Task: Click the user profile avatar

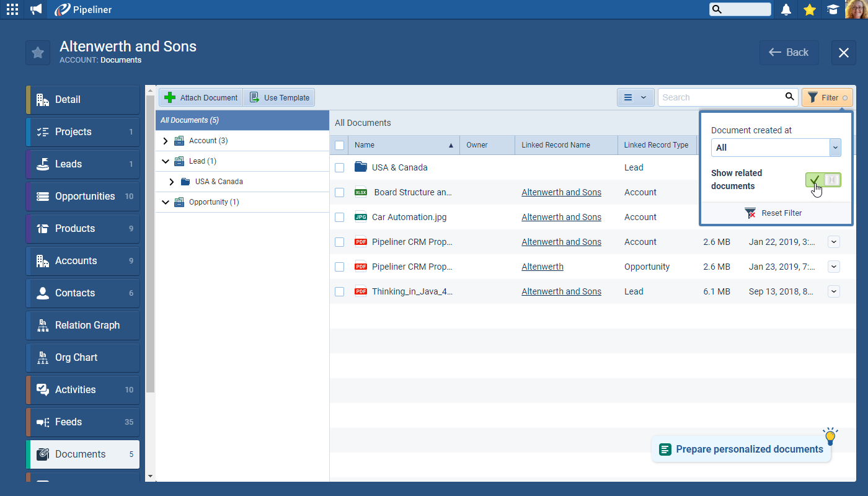Action: [856, 9]
